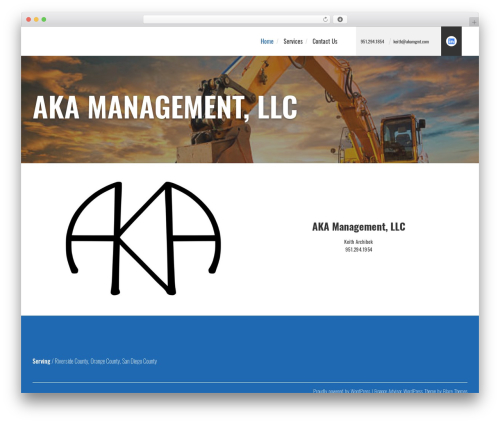
Task: Open the LinkedIn profile icon
Action: (x=451, y=41)
